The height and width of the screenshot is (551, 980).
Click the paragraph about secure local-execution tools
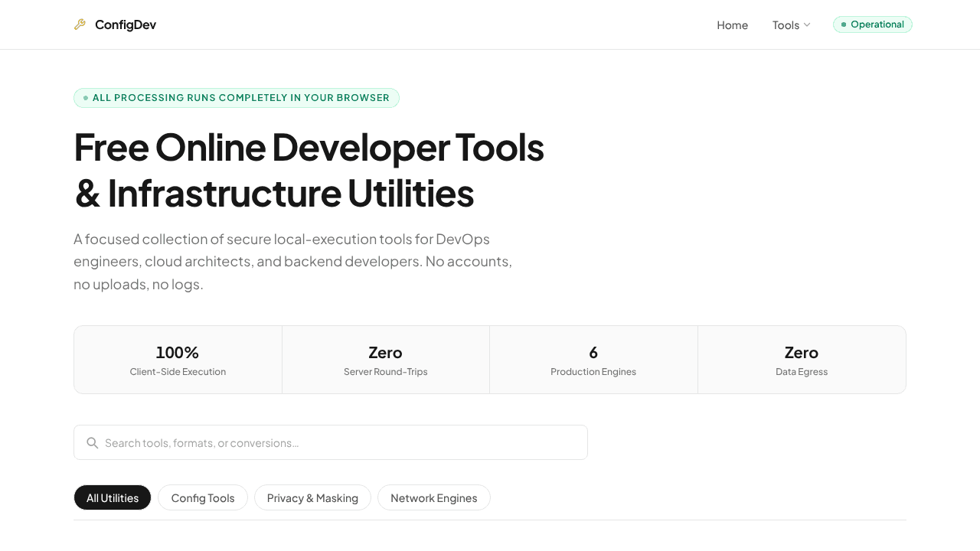pos(293,262)
